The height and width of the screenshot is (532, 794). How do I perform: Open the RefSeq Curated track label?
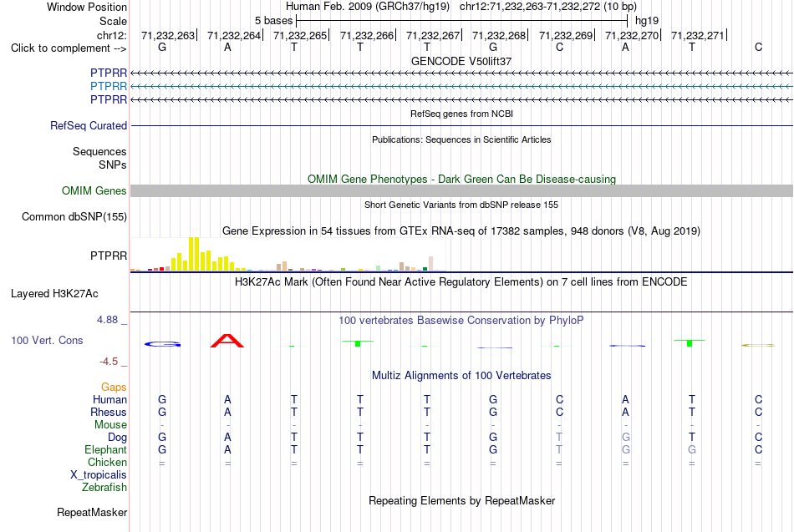pyautogui.click(x=89, y=125)
